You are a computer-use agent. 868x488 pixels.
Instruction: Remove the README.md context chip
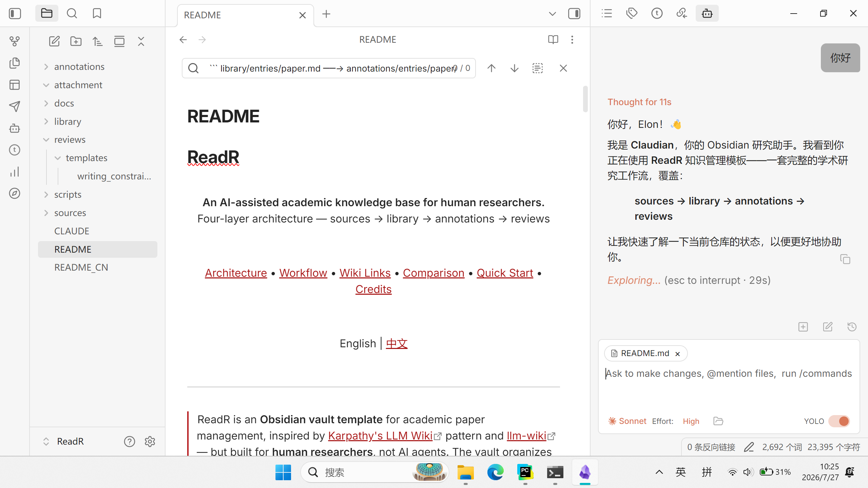(678, 354)
